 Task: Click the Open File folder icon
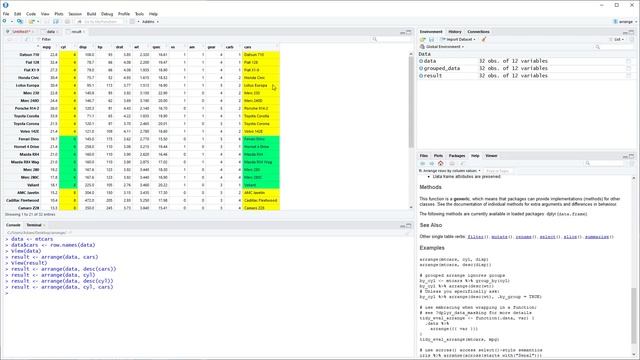pos(31,21)
